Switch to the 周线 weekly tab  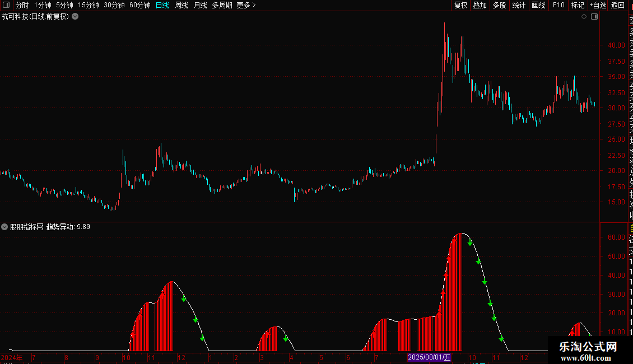181,5
